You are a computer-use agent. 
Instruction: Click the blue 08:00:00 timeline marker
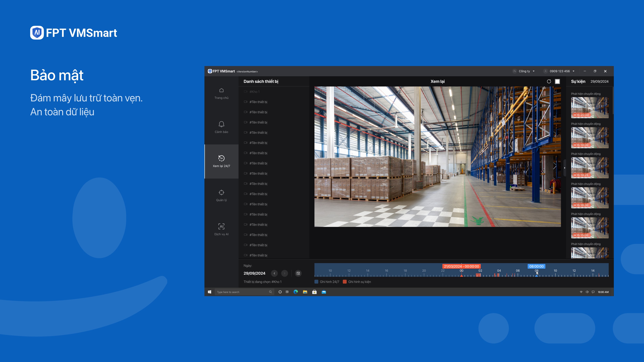(x=536, y=266)
